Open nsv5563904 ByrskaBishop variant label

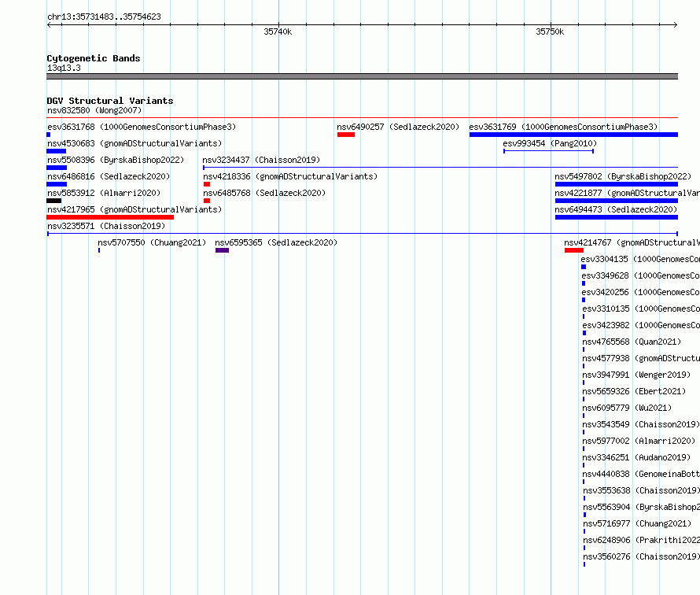[x=642, y=507]
